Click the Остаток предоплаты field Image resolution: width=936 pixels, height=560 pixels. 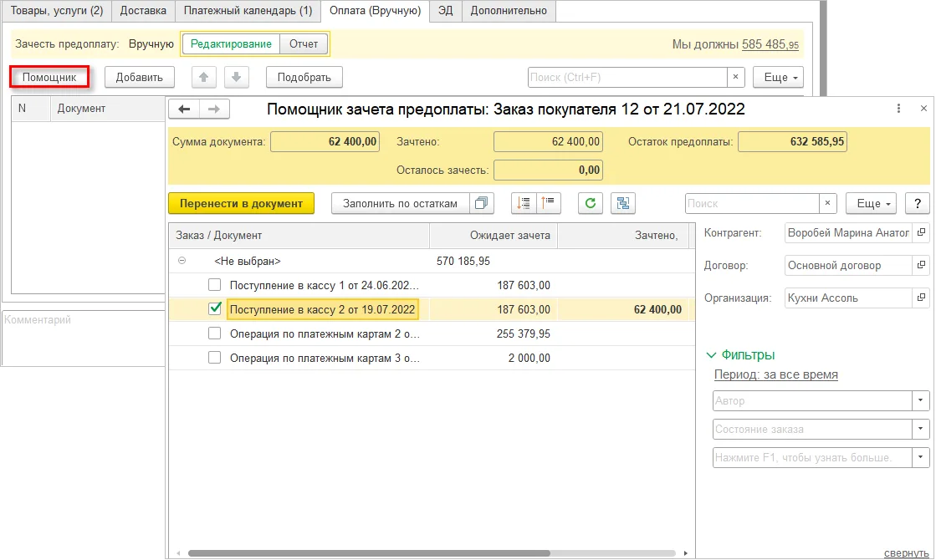[792, 142]
